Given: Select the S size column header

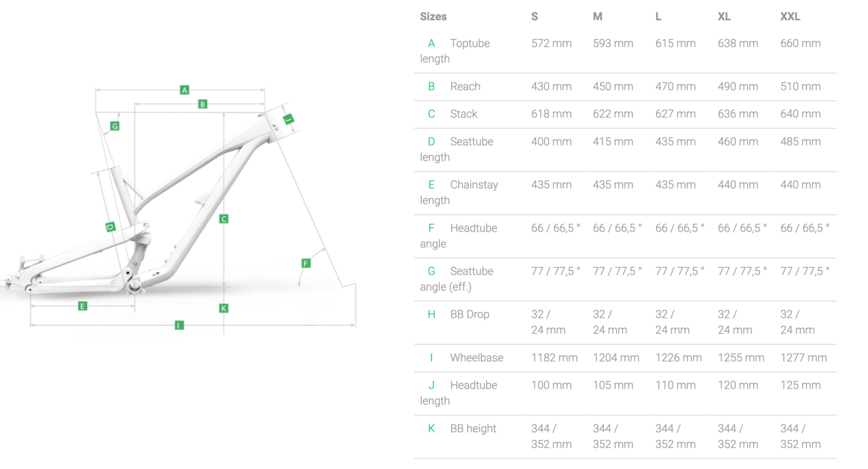Looking at the screenshot, I should (x=535, y=17).
